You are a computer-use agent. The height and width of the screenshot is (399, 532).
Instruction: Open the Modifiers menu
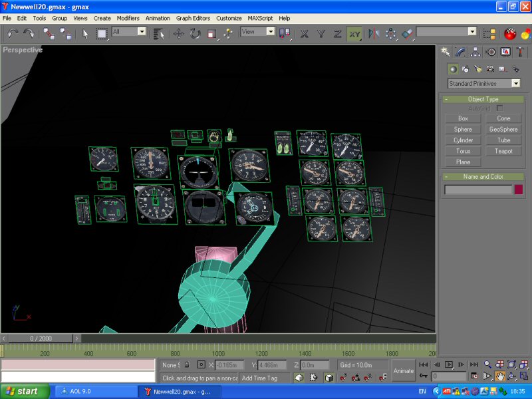[128, 18]
